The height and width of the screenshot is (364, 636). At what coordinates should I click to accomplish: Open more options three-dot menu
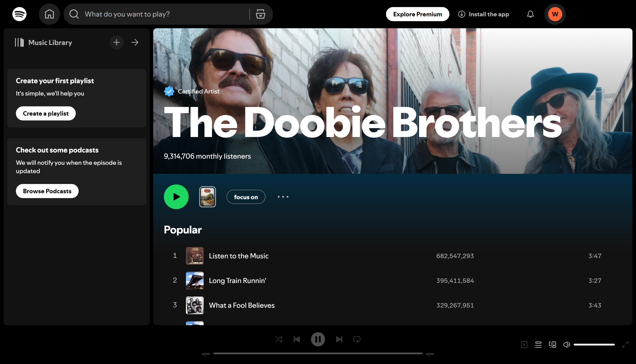click(x=283, y=197)
